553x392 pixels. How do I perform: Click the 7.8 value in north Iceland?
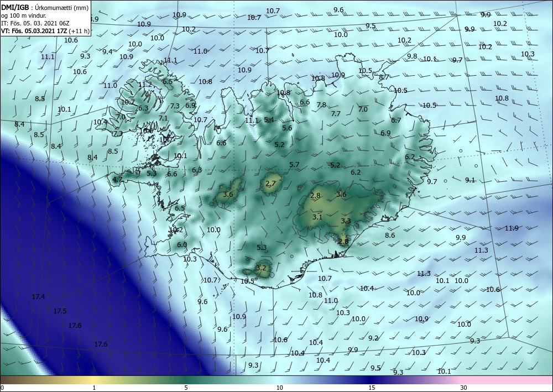(321, 104)
